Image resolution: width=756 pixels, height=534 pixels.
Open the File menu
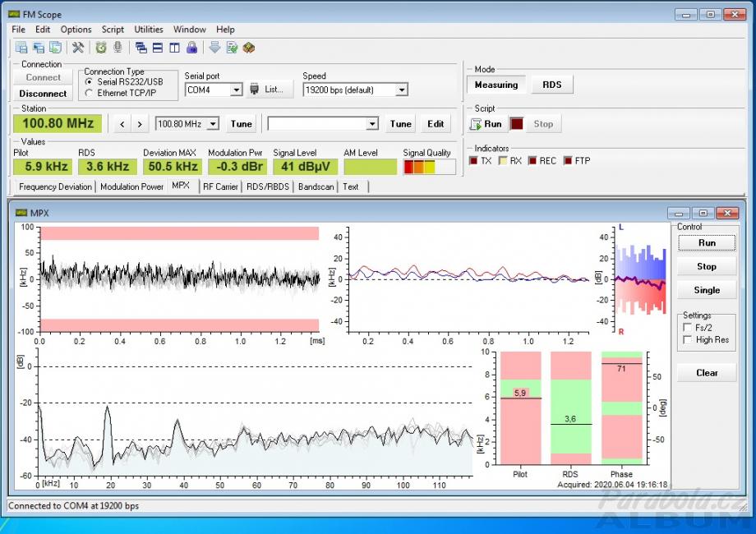(18, 30)
